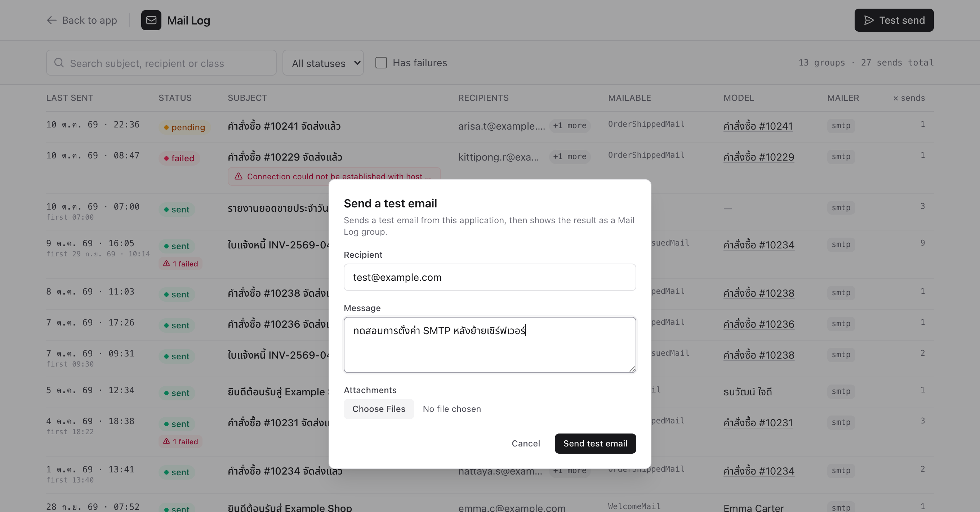Toggle the Has failures checkbox
The height and width of the screenshot is (512, 980).
[381, 63]
